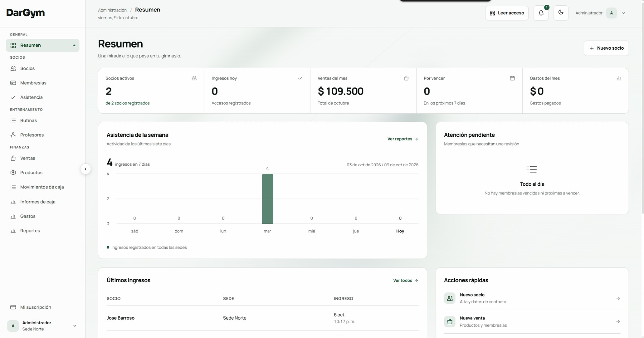
Task: Click the Ingresos hoy checkmark icon
Action: (300, 78)
